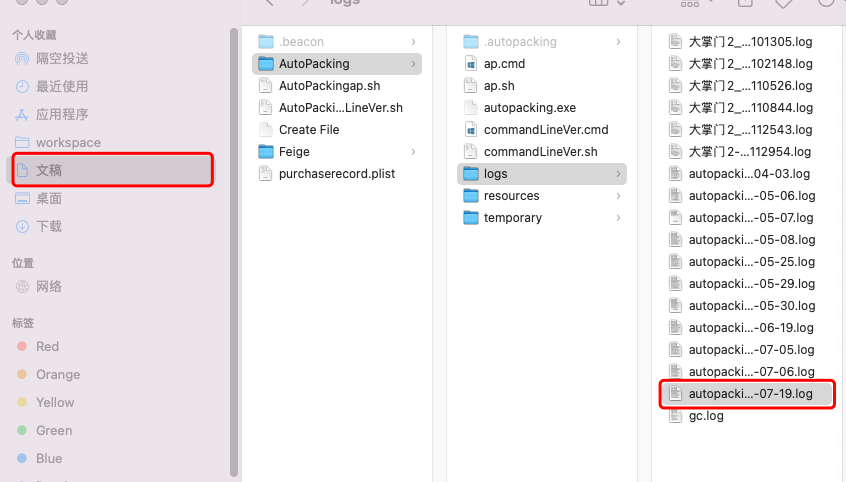Open 应用程序 applications icon in sidebar
Image resolution: width=846 pixels, height=482 pixels.
click(22, 114)
